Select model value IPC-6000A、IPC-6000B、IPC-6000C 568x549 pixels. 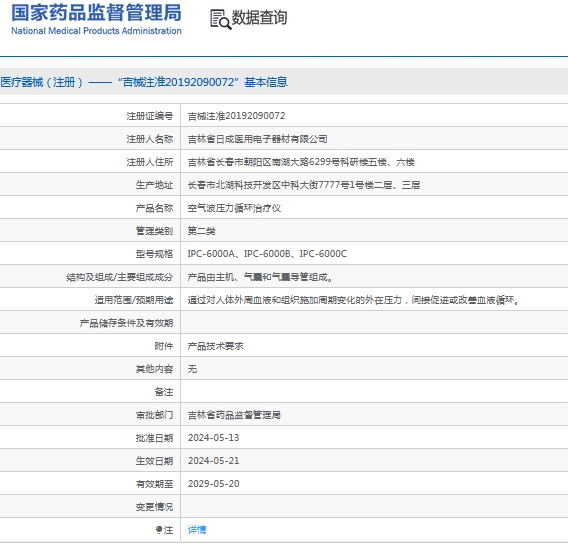[267, 254]
